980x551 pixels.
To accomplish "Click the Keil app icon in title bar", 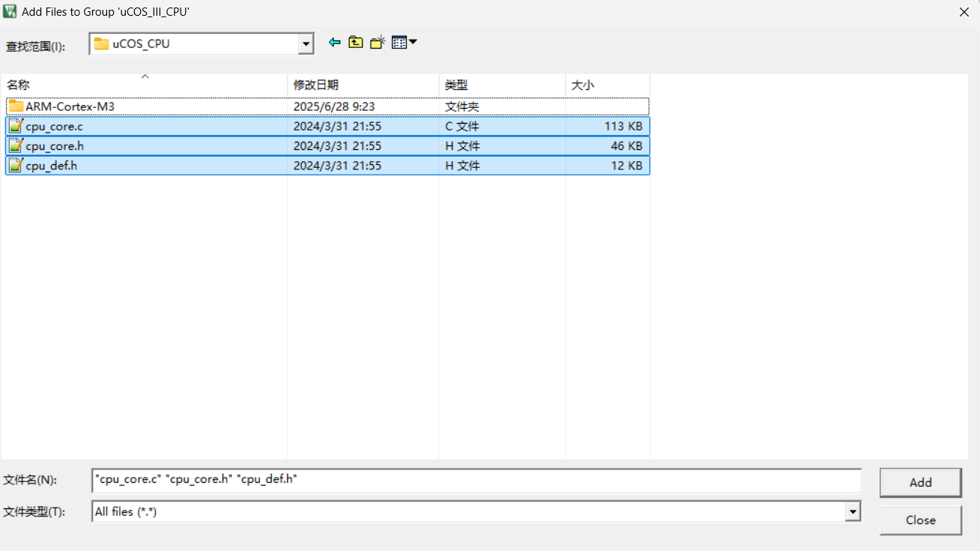I will 10,11.
